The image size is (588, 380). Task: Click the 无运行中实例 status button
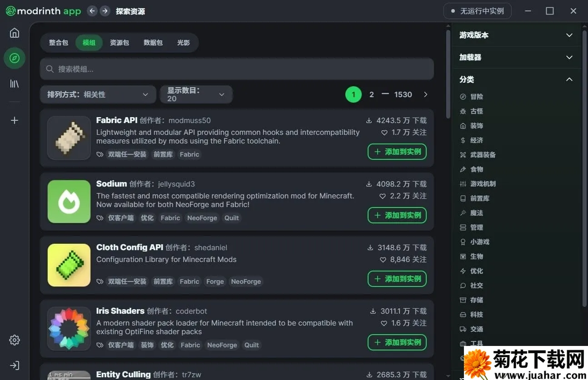(478, 11)
